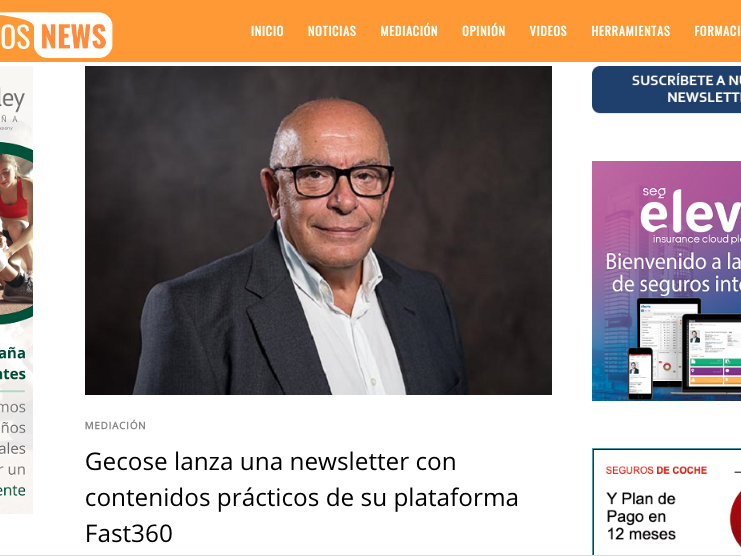This screenshot has width=741, height=556.
Task: Open the seg elevia insurance cloud banner
Action: (666, 281)
